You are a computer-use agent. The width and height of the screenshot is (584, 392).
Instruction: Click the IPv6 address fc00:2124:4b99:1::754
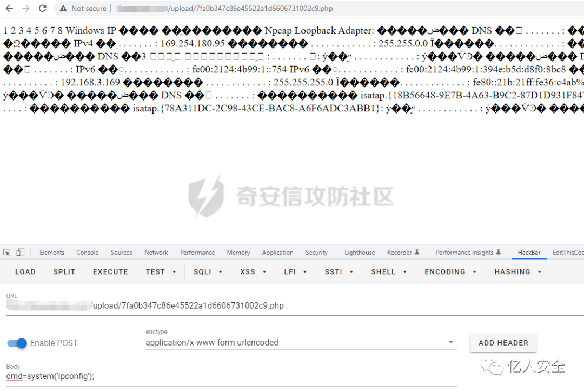240,69
